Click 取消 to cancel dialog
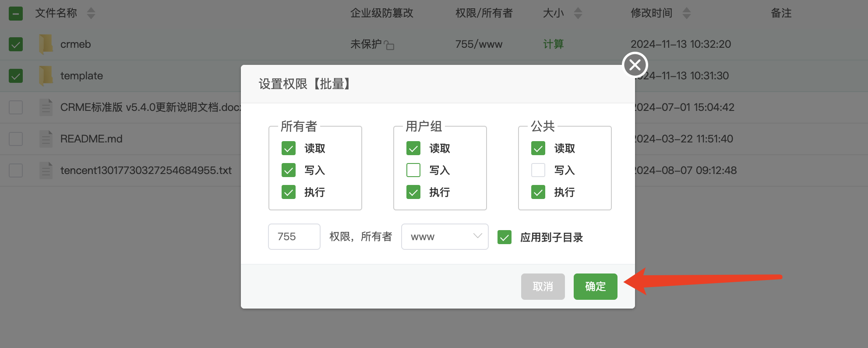This screenshot has width=868, height=348. [x=543, y=287]
